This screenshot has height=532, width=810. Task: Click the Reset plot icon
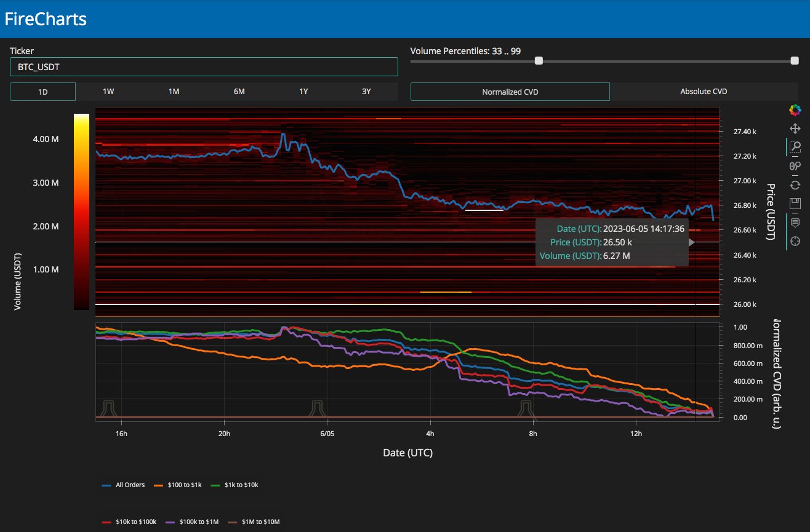795,185
